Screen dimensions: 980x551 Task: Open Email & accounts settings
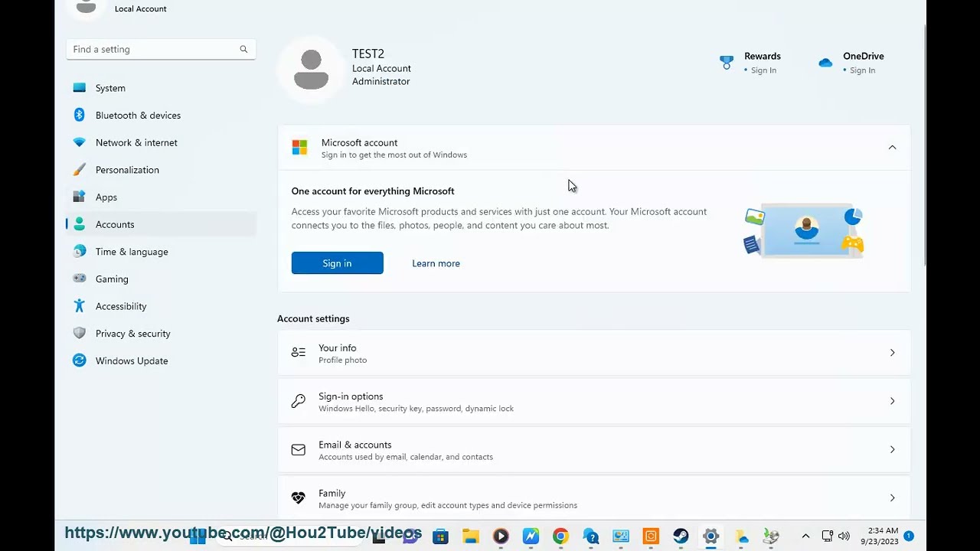594,450
